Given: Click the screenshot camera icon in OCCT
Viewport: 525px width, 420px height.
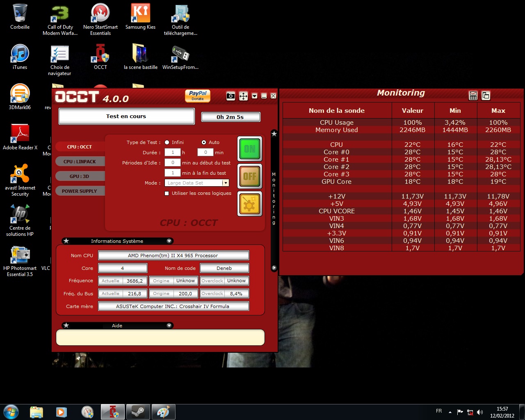Looking at the screenshot, I should point(231,96).
